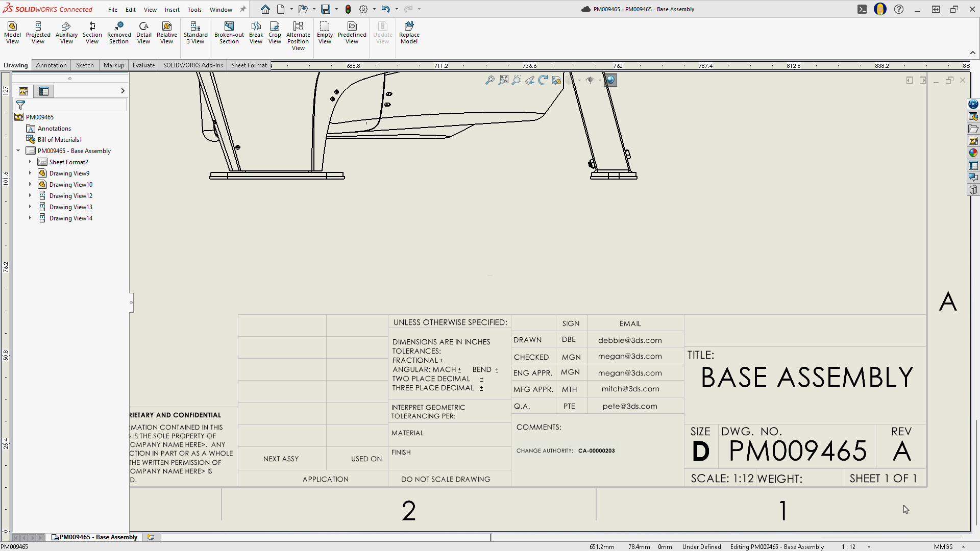Click the MMGS unit system button
The width and height of the screenshot is (980, 551).
pos(943,546)
